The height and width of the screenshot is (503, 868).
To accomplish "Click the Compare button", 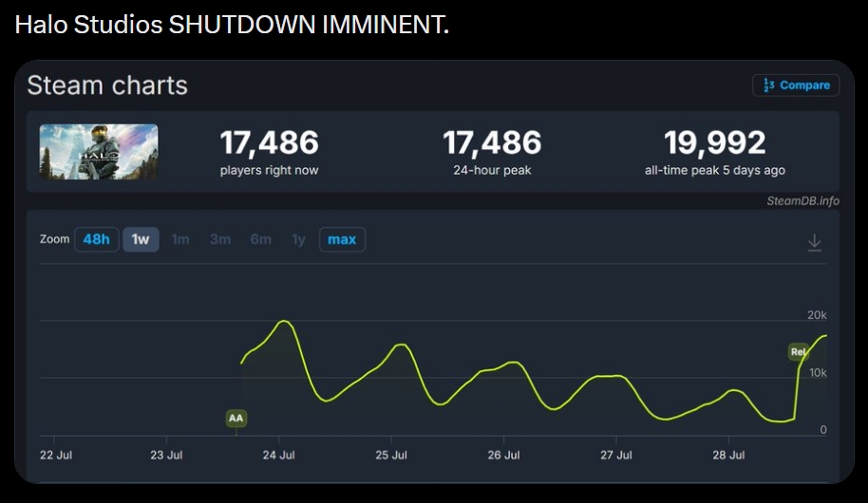I will tap(796, 85).
